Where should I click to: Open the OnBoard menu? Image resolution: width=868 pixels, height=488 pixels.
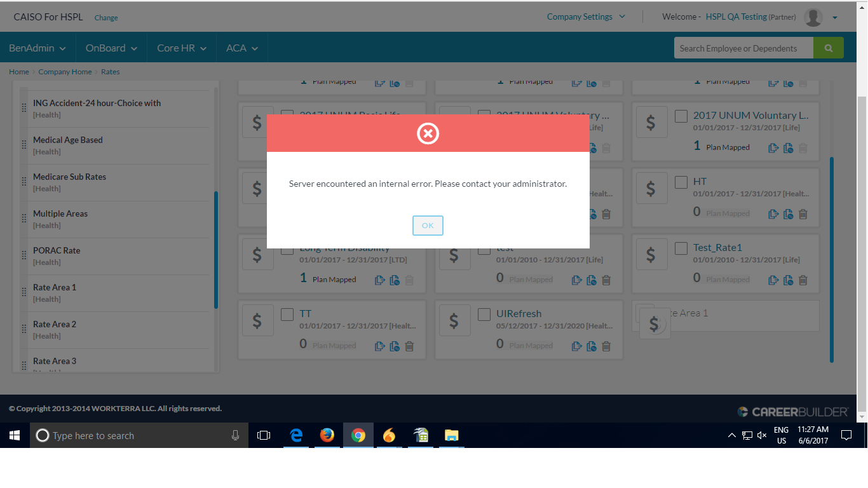click(111, 48)
